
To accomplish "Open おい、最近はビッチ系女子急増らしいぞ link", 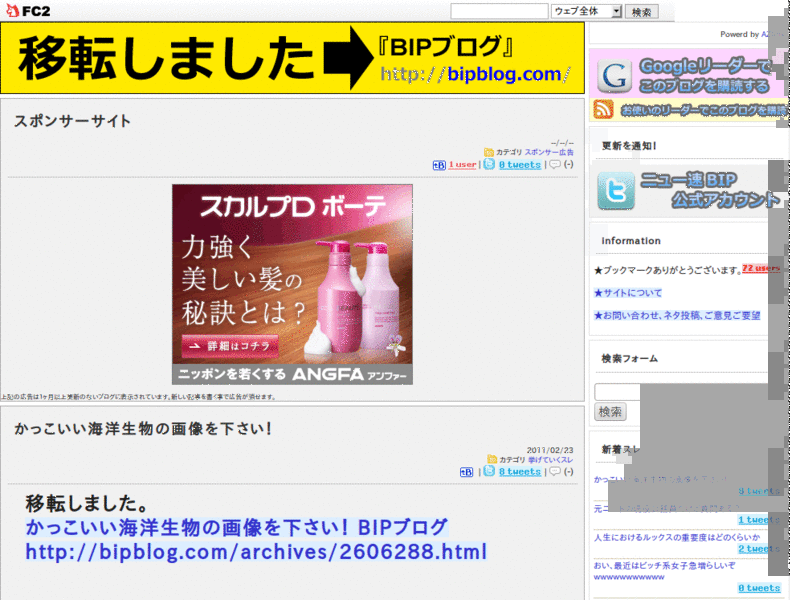I will [664, 571].
